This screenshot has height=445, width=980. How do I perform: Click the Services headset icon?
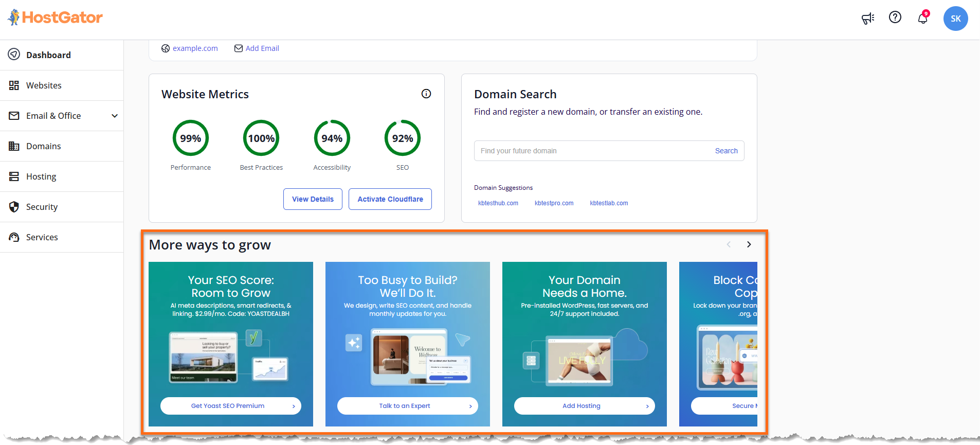tap(14, 237)
